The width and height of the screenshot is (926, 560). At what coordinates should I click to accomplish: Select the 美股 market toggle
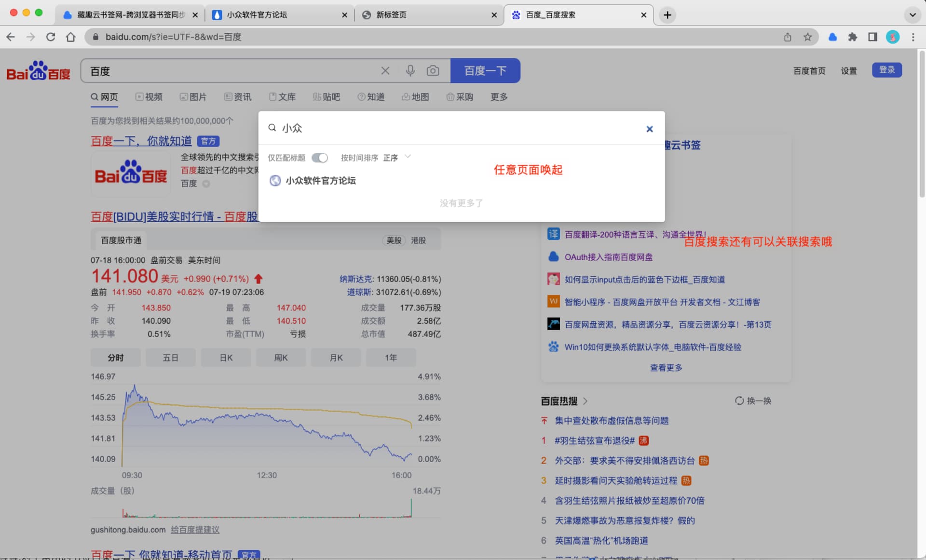(394, 240)
